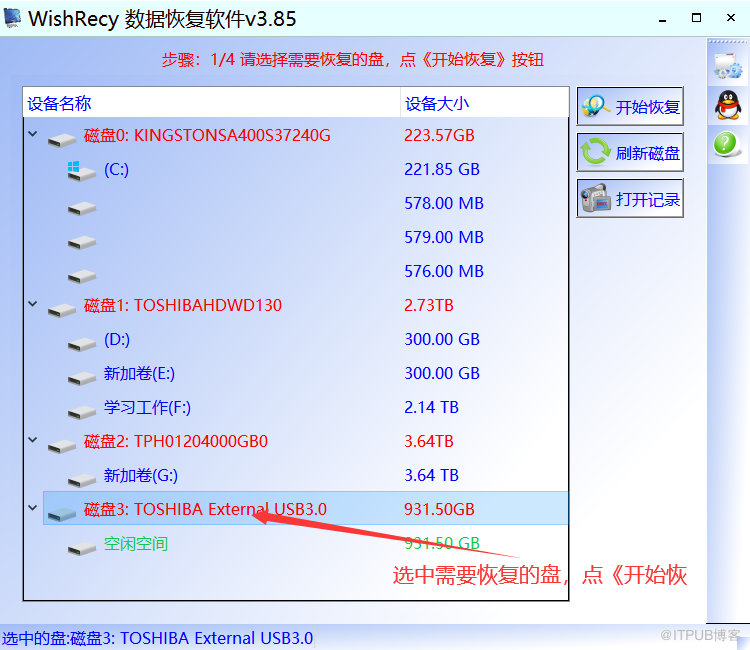
Task: Select disk 磁盘1: TOSHIBAHDWD130
Action: (183, 305)
